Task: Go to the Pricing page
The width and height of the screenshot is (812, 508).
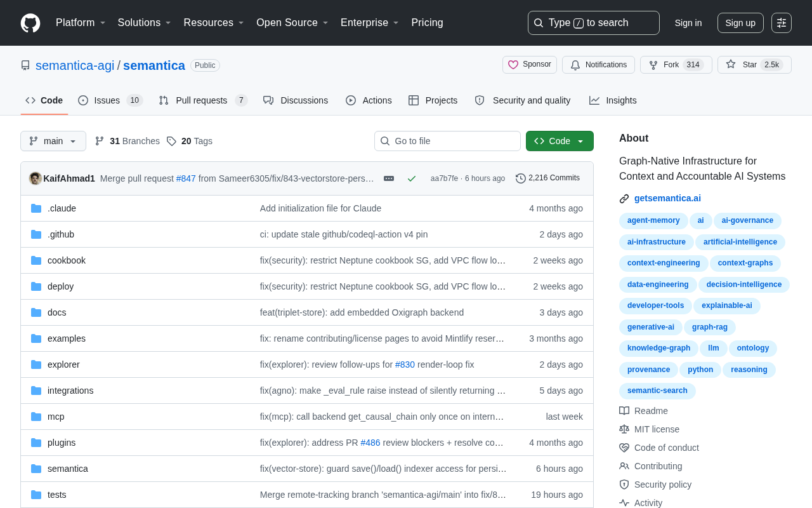Action: (x=427, y=23)
